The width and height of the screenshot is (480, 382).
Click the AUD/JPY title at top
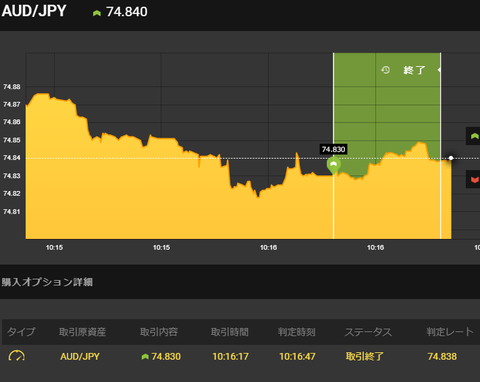pyautogui.click(x=34, y=11)
